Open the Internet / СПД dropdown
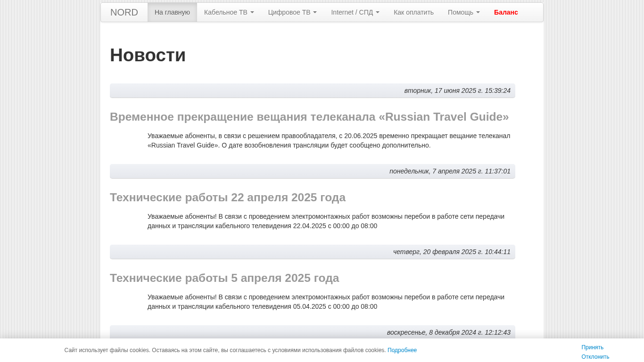Screen dimensions: 644x362 [355, 12]
